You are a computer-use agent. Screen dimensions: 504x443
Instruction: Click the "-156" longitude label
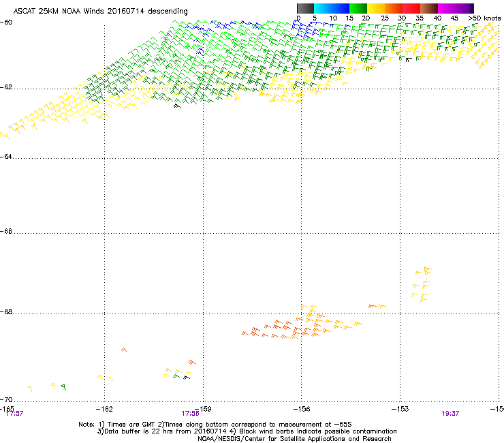coord(302,409)
